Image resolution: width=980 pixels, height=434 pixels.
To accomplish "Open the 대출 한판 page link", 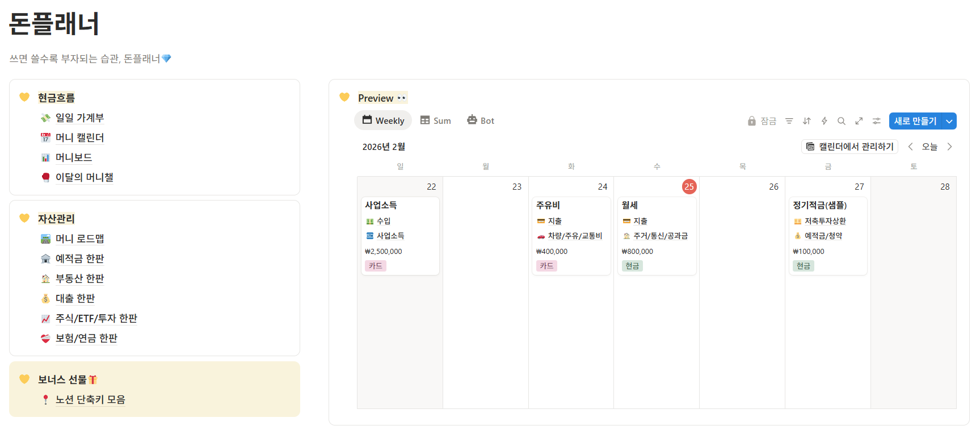I will 75,298.
